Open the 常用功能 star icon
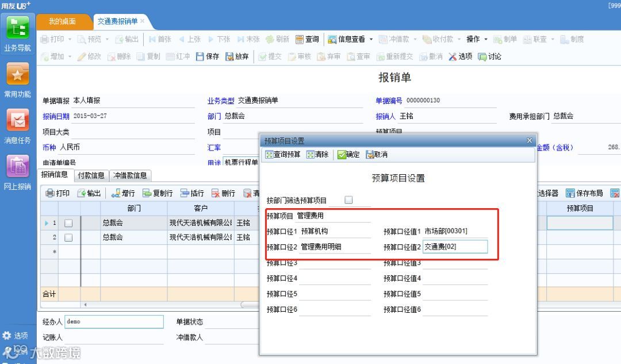Image resolution: width=621 pixels, height=364 pixels. coord(17,74)
